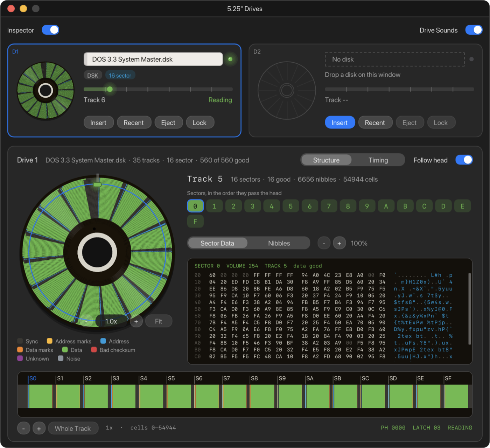490x448 pixels.
Task: Click the hex dump vertical scrollbar
Action: tap(469, 309)
